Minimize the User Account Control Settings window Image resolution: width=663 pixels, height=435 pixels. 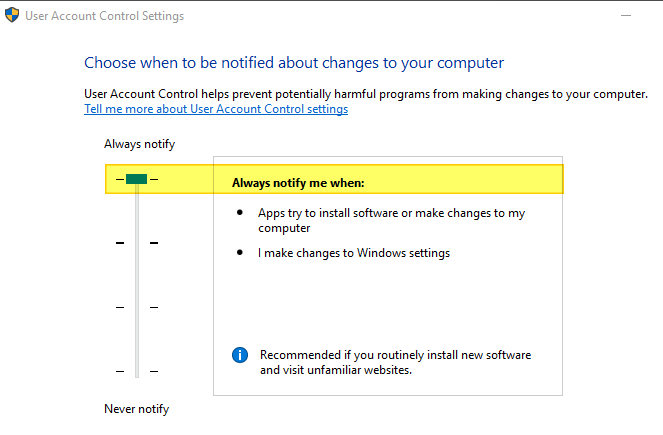point(625,16)
